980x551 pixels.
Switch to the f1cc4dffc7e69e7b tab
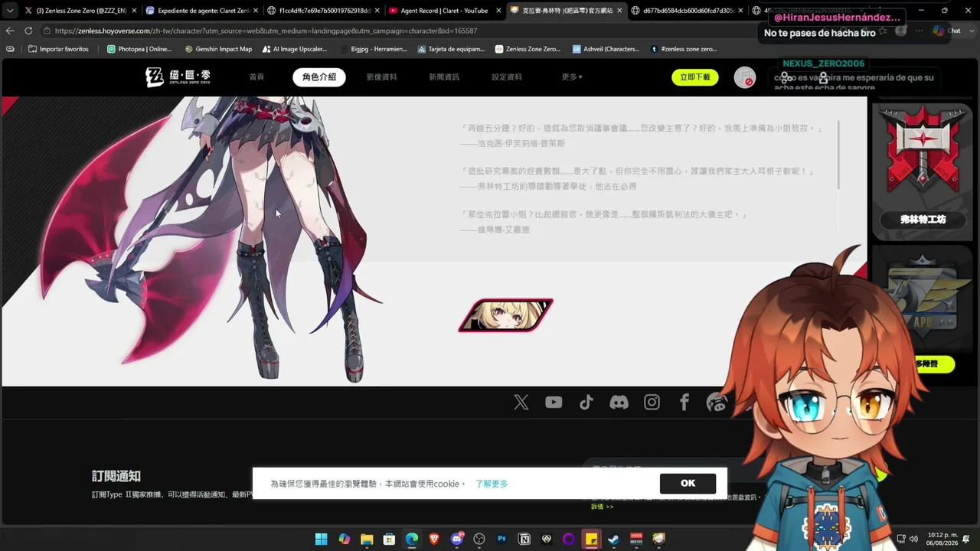[322, 11]
